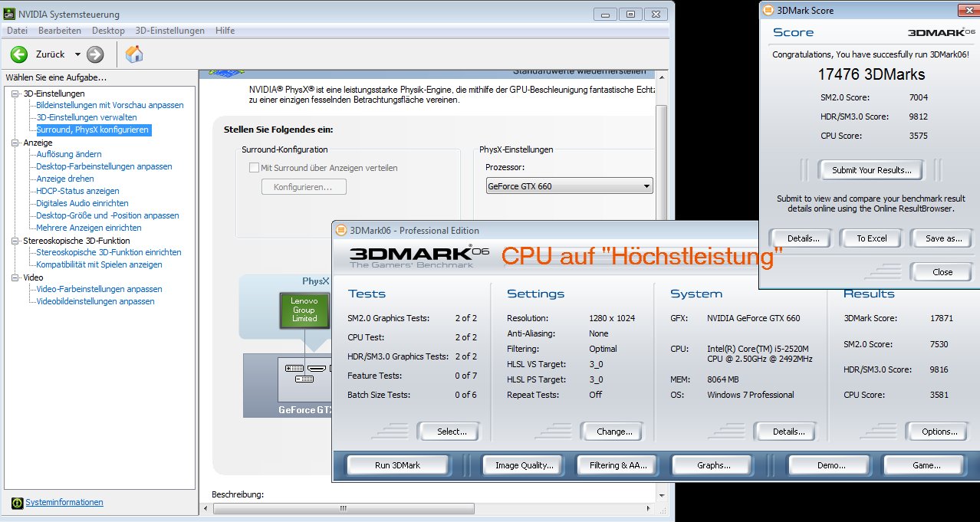980x522 pixels.
Task: Click the Filtering & AA... button
Action: pos(618,465)
